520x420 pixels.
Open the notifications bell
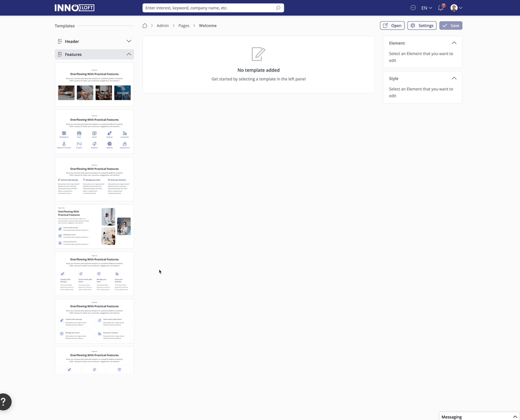[x=441, y=8]
